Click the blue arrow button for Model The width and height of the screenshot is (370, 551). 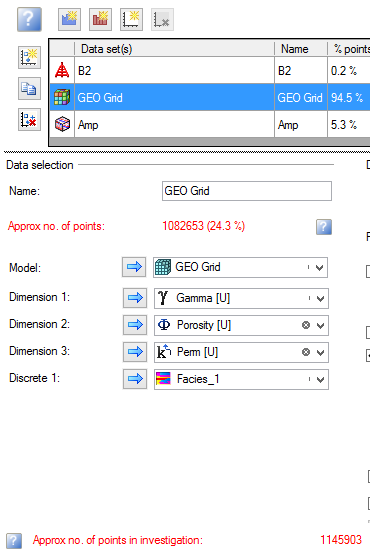(134, 267)
